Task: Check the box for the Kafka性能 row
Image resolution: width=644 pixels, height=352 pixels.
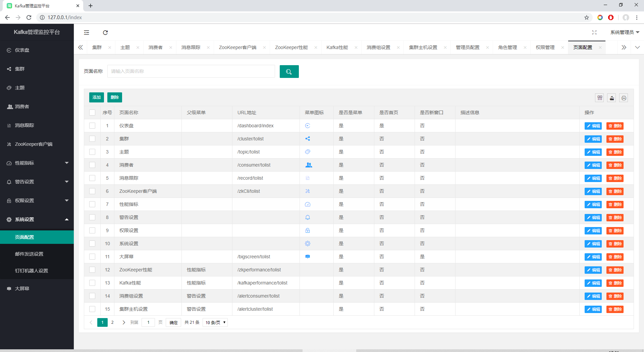Action: pyautogui.click(x=92, y=283)
